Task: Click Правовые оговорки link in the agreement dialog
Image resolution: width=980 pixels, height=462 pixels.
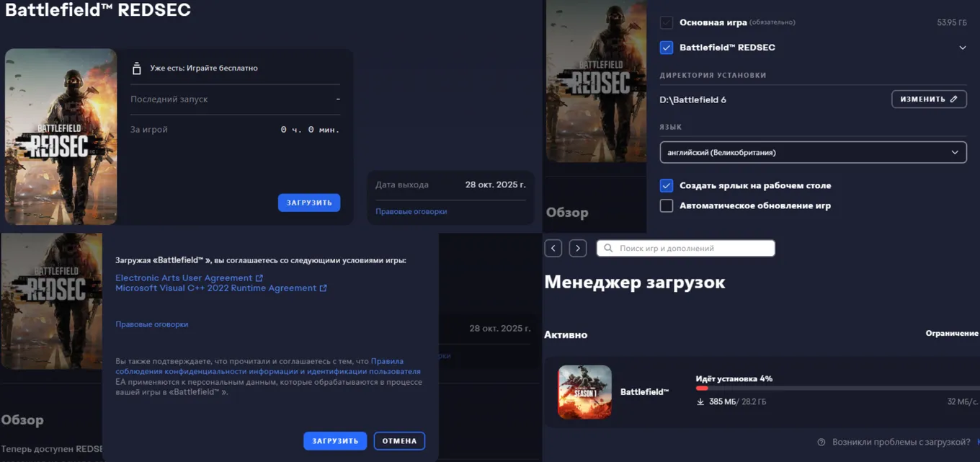Action: pos(151,324)
